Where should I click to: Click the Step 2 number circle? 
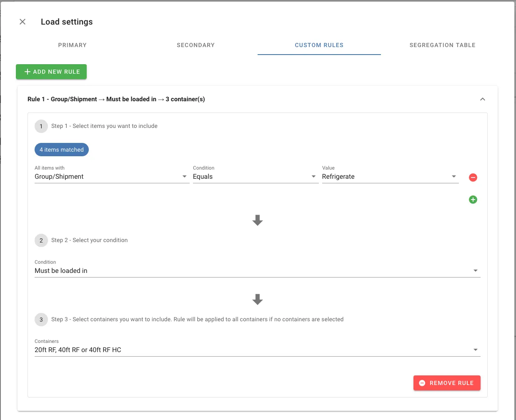coord(41,240)
